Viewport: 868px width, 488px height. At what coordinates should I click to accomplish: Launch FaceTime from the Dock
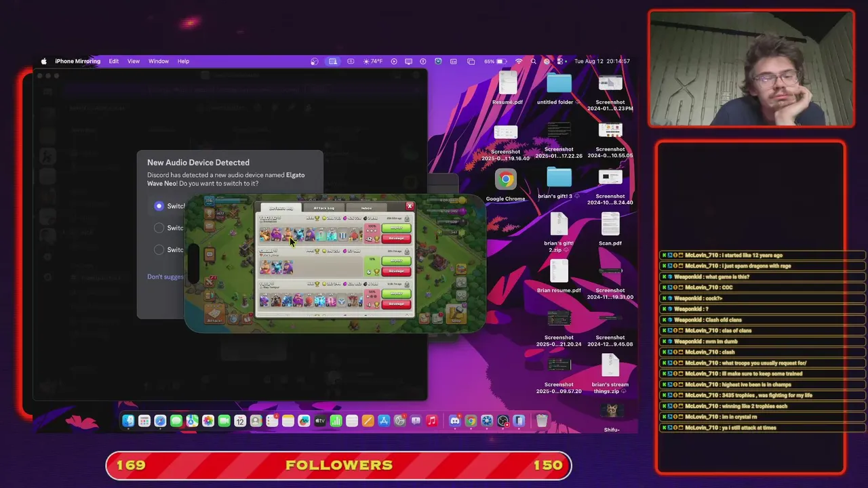(224, 421)
